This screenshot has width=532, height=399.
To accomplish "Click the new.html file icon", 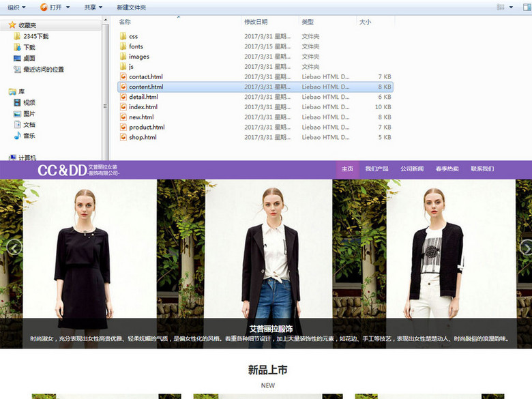I will pyautogui.click(x=123, y=117).
